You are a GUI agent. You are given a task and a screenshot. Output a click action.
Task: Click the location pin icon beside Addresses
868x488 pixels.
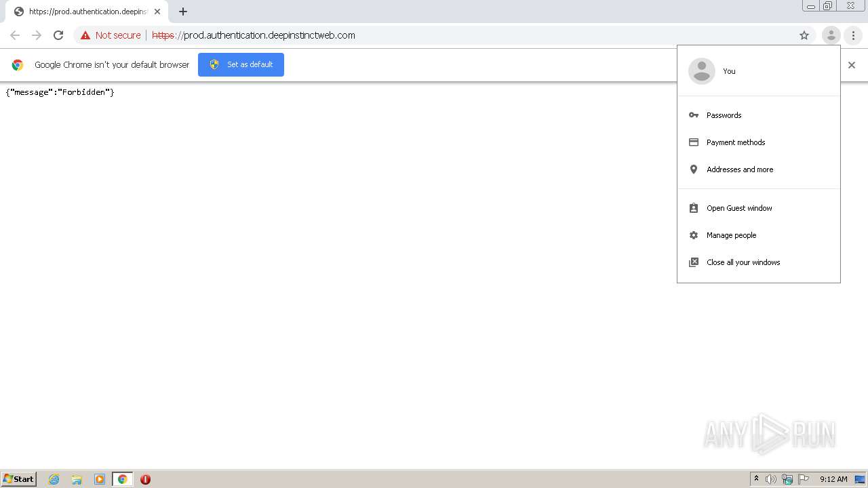[694, 169]
